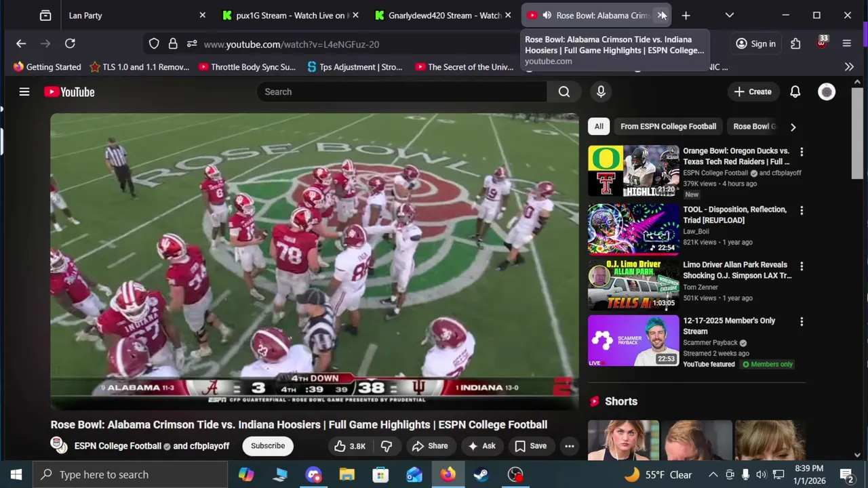The image size is (868, 488).
Task: Open Firefox tracking protection shield icon
Action: point(154,44)
